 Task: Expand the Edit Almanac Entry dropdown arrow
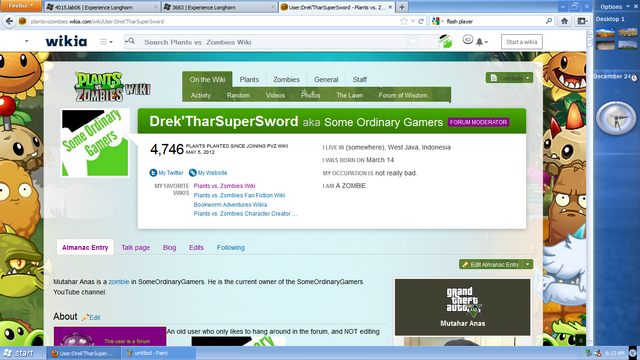point(528,264)
